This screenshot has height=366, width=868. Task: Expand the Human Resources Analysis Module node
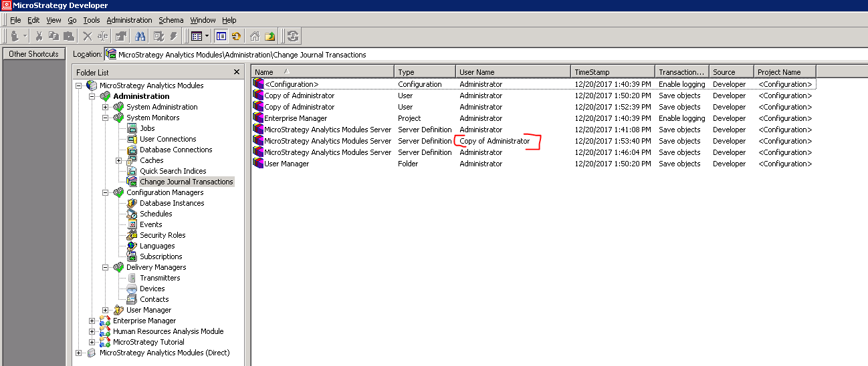click(92, 331)
